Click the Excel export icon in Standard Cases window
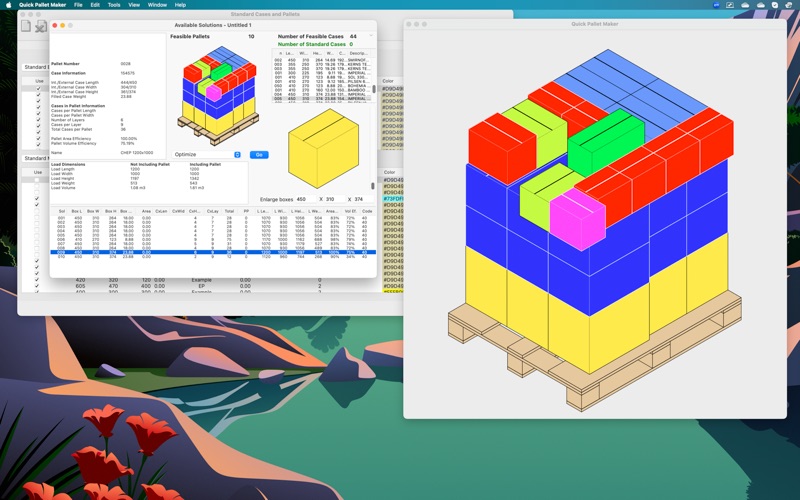 tap(40, 26)
